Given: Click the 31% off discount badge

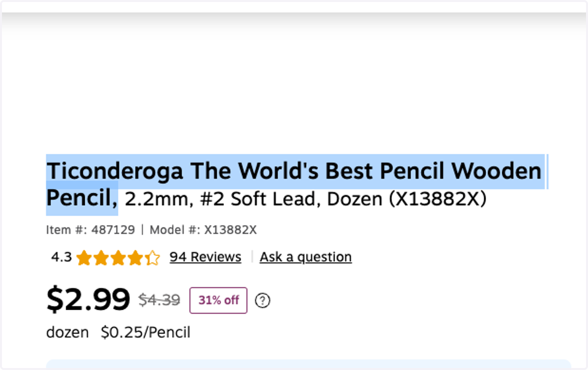Looking at the screenshot, I should tap(219, 300).
